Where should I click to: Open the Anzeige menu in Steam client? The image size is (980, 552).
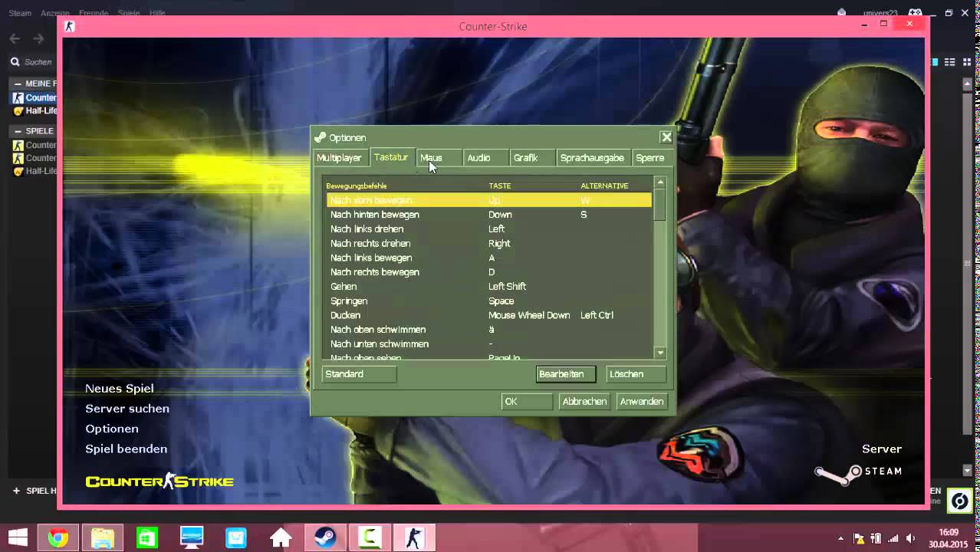(54, 13)
